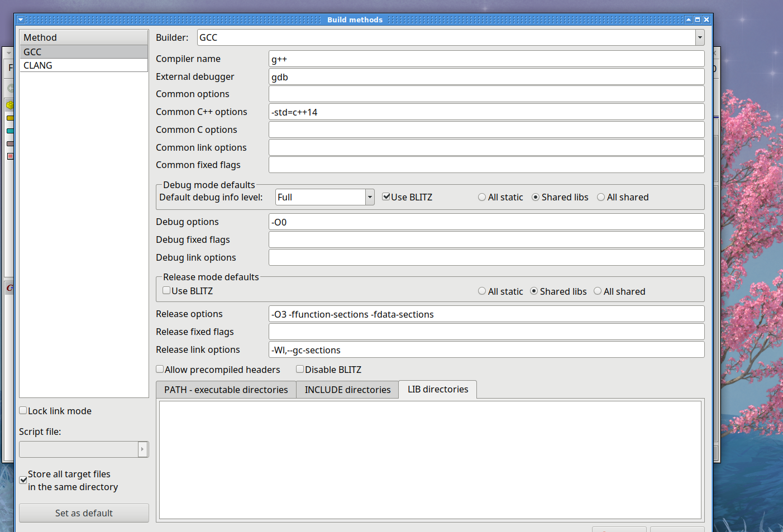Screen dimensions: 783x532
Task: Maximize the Build methods window
Action: click(698, 20)
